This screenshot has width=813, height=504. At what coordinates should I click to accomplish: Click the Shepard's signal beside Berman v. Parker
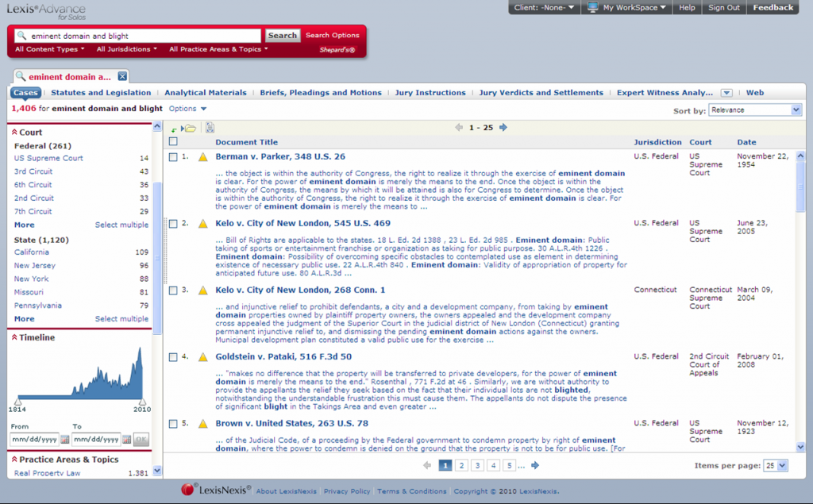(x=203, y=156)
